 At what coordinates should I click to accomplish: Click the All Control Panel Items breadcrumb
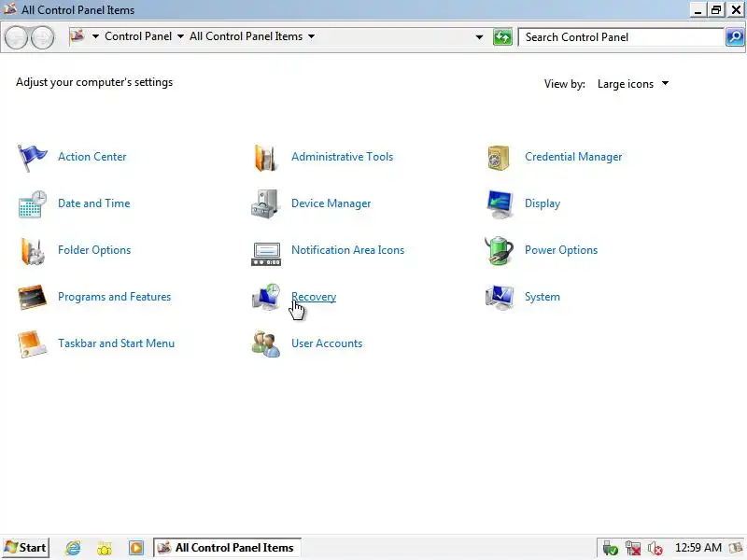tap(246, 36)
